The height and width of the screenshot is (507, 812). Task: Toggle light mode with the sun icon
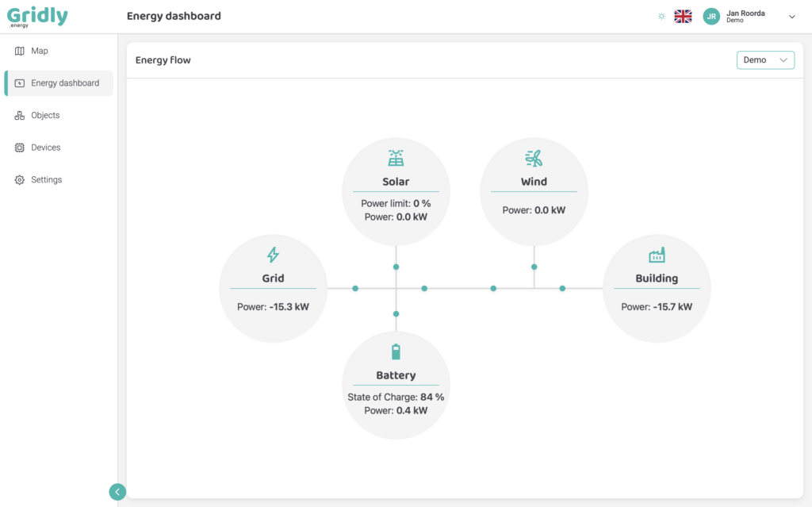pyautogui.click(x=661, y=16)
